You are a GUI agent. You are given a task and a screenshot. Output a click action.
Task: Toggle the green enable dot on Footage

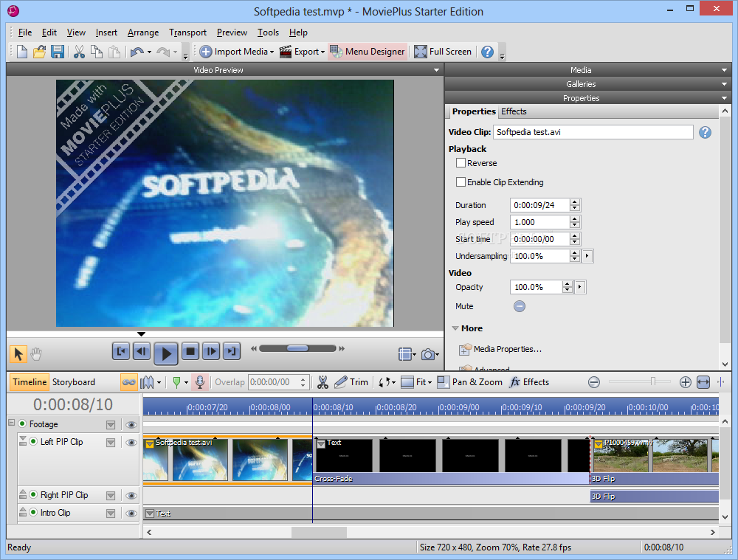tap(22, 424)
